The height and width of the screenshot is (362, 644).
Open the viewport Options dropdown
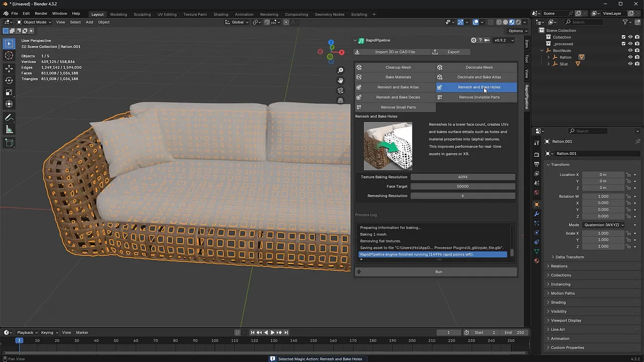pos(518,31)
